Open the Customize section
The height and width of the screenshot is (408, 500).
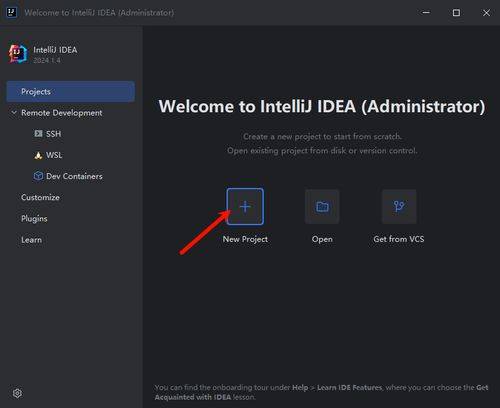pyautogui.click(x=40, y=197)
